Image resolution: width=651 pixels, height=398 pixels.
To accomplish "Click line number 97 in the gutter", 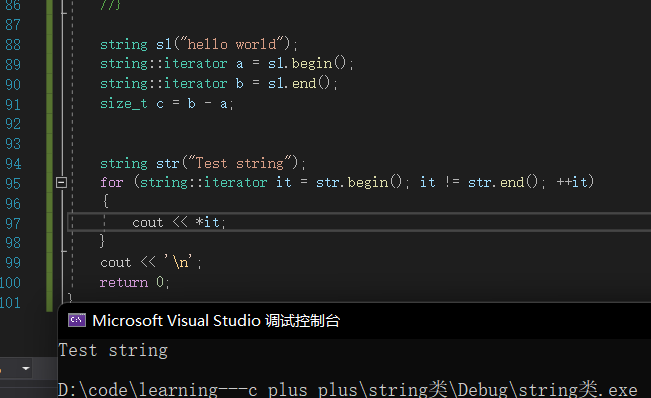I will (13, 224).
